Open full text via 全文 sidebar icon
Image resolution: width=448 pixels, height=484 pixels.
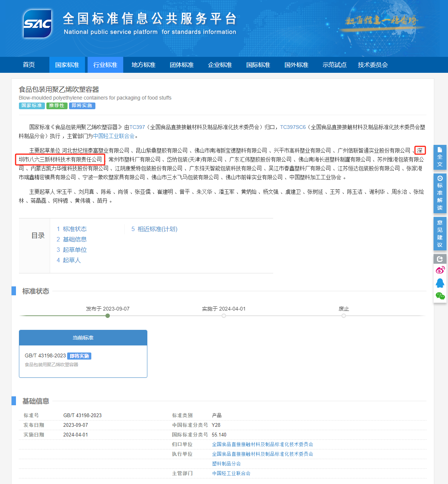(x=440, y=157)
